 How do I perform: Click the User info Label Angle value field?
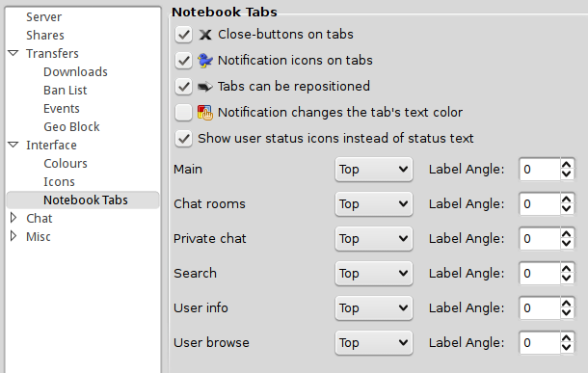(540, 308)
